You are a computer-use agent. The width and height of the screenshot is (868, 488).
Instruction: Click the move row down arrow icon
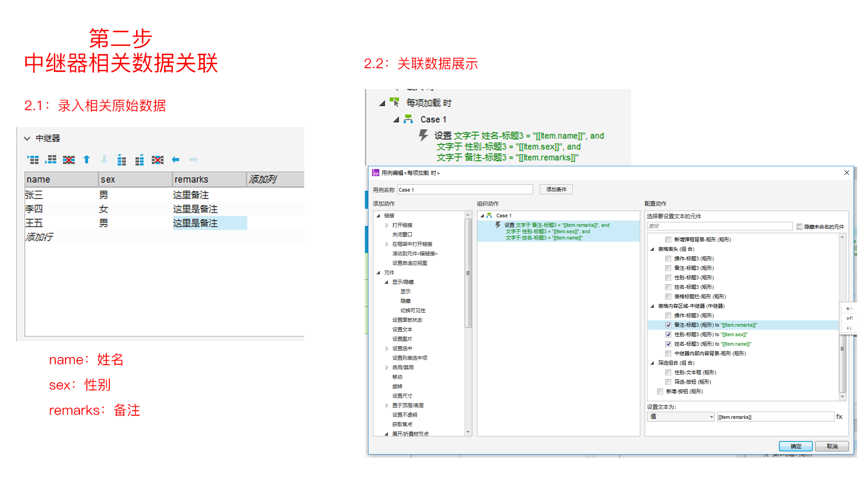coord(104,160)
